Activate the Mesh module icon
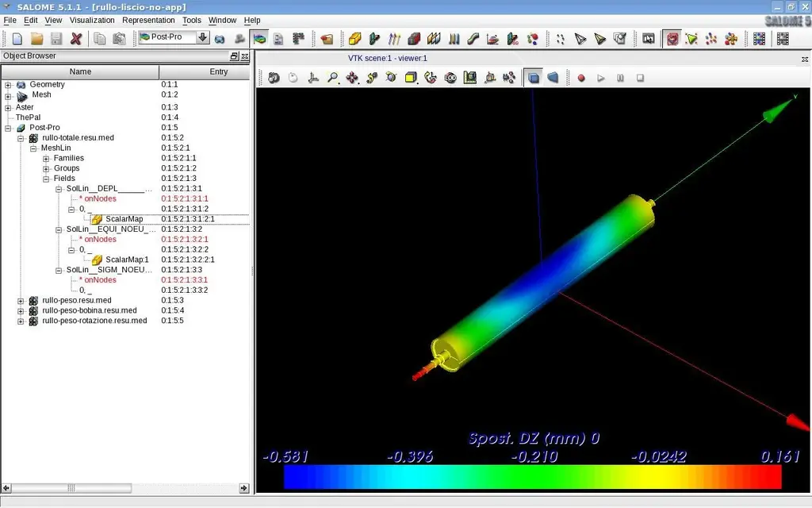The width and height of the screenshot is (812, 508). tap(239, 39)
